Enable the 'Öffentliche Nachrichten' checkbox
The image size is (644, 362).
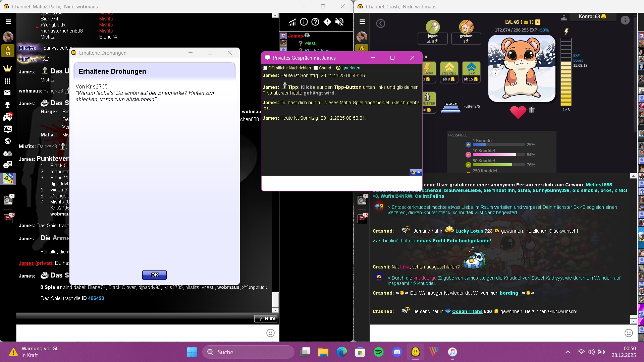[x=265, y=68]
